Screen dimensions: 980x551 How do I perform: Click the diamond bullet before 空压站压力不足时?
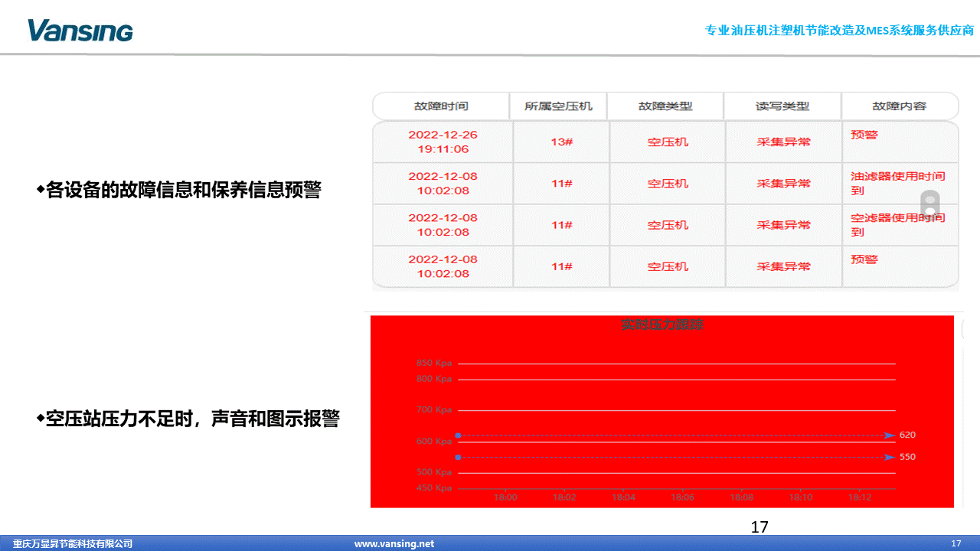(x=41, y=419)
